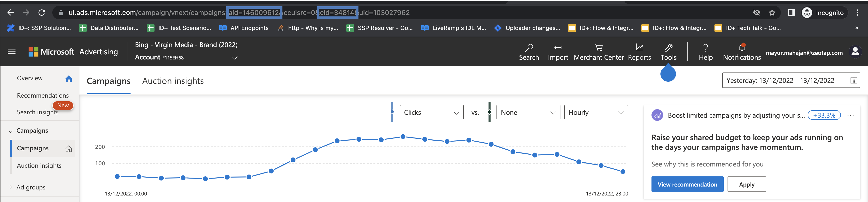Click the Microsoft Advertising logo
Viewport: 868px width, 202px height.
click(73, 51)
